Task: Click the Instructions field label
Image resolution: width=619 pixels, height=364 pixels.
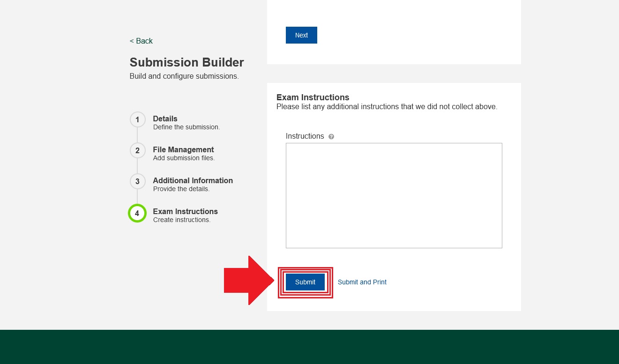Action: pos(305,136)
